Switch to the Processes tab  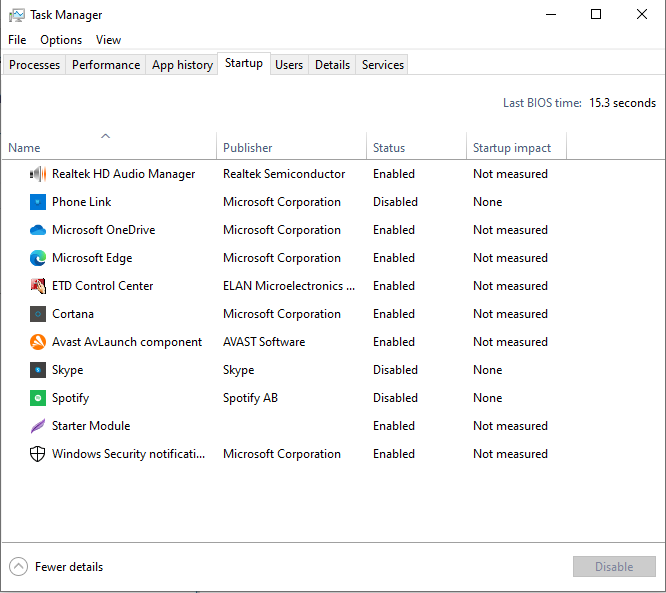coord(34,65)
